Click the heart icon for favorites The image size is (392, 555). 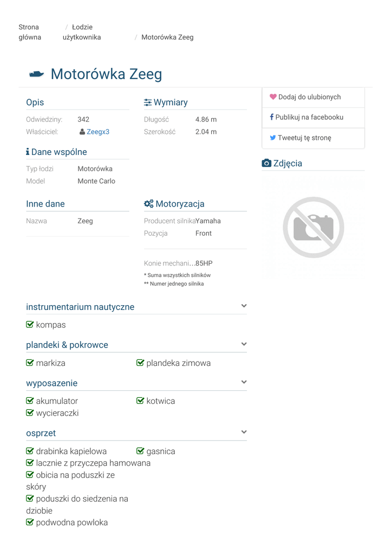click(273, 97)
